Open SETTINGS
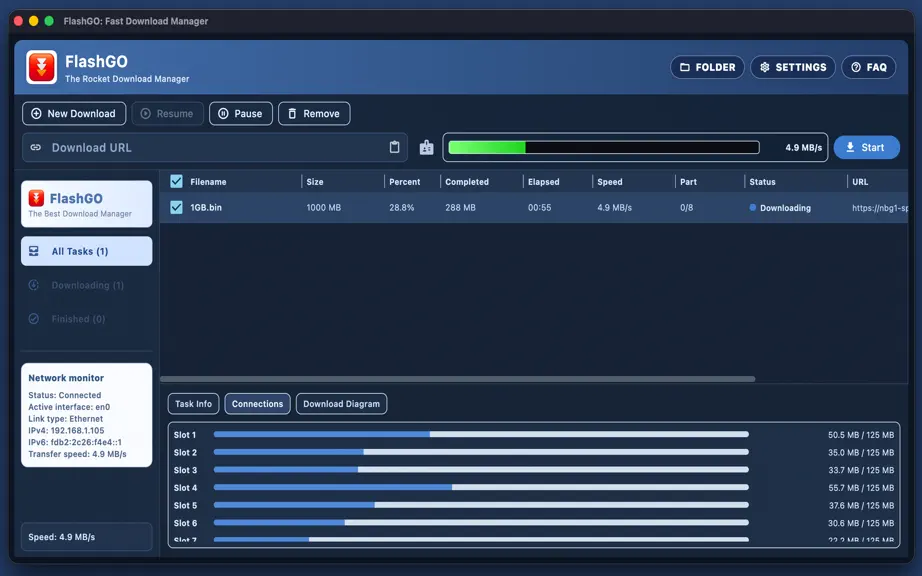Viewport: 922px width, 576px height. (793, 67)
